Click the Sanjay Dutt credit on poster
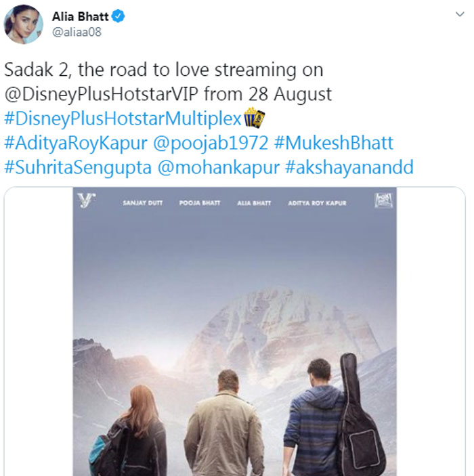 142,203
